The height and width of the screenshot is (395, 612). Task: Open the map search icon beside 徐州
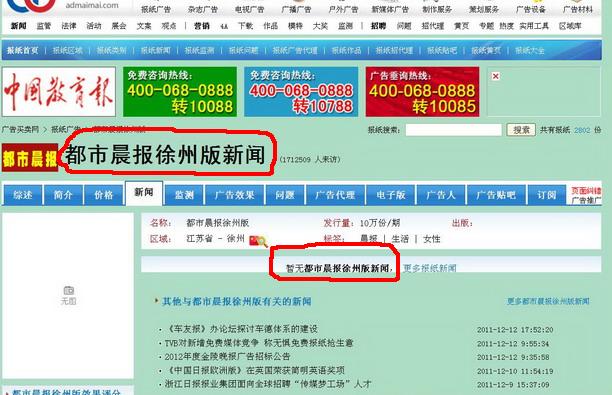pos(258,241)
